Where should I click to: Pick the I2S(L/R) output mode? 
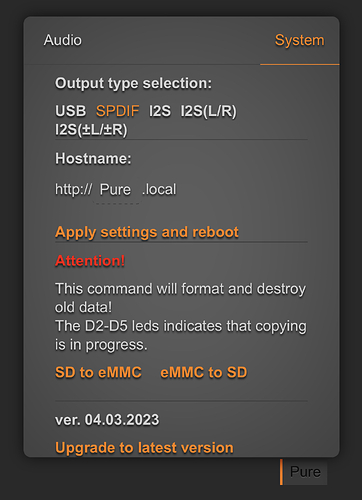pyautogui.click(x=209, y=111)
